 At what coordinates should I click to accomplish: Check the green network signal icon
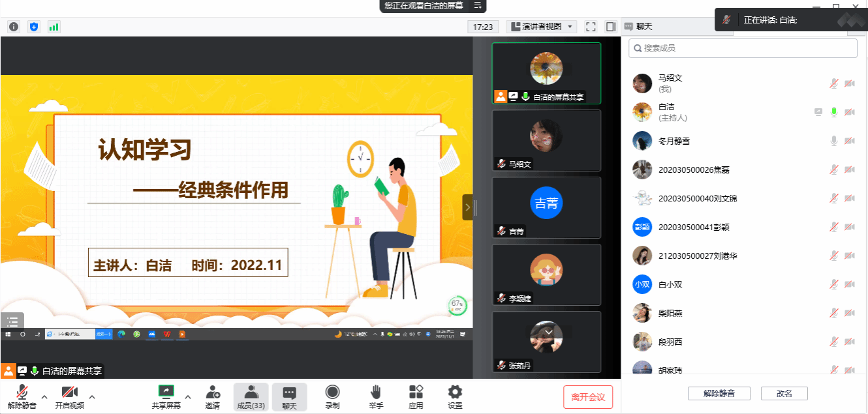(54, 27)
